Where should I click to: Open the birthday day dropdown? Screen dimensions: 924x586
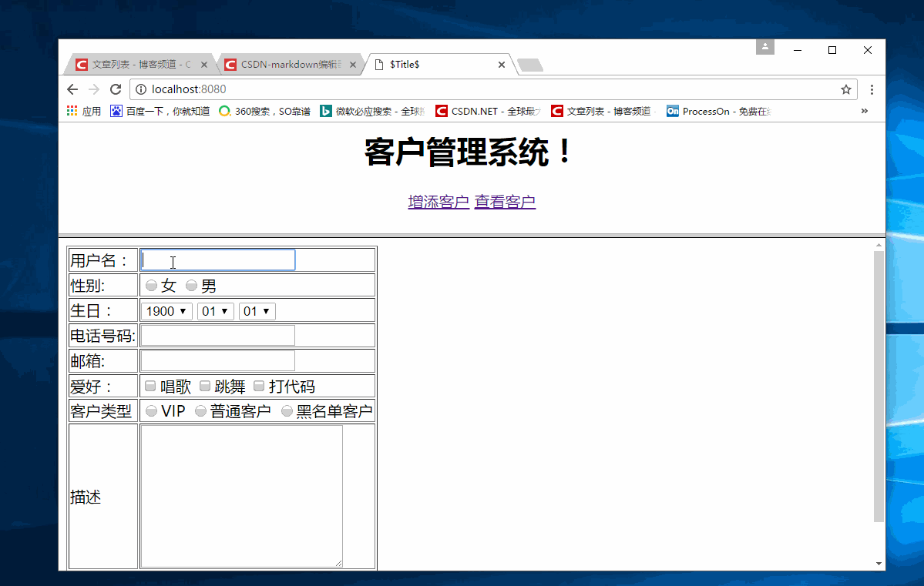[257, 311]
